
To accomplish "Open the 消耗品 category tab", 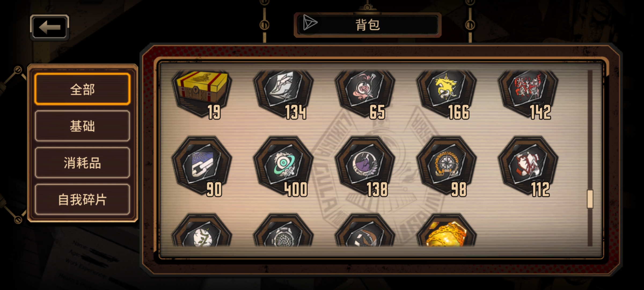I will (82, 163).
